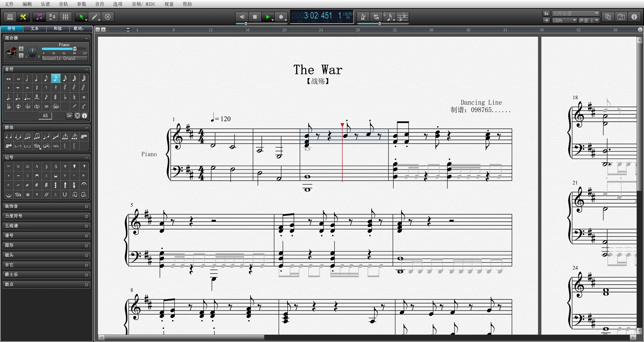
Task: Open the 150% zoom dropdown
Action: click(x=565, y=20)
